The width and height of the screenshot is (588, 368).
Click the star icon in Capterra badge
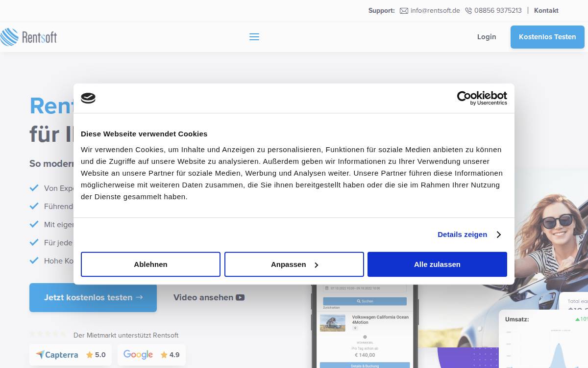[x=90, y=355]
